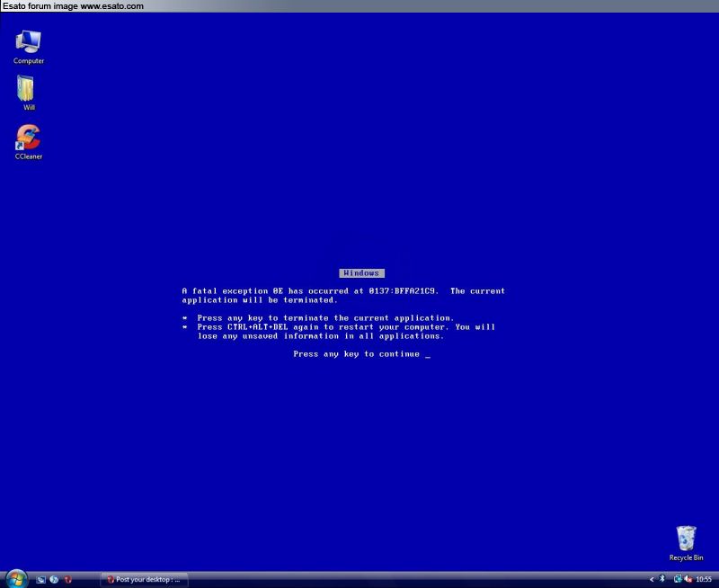Expand hidden tray icons arrow
This screenshot has width=719, height=588.
(652, 580)
